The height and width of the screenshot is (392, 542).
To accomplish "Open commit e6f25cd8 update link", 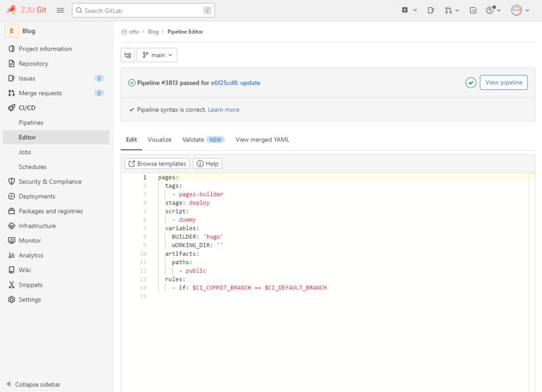I will [x=235, y=83].
